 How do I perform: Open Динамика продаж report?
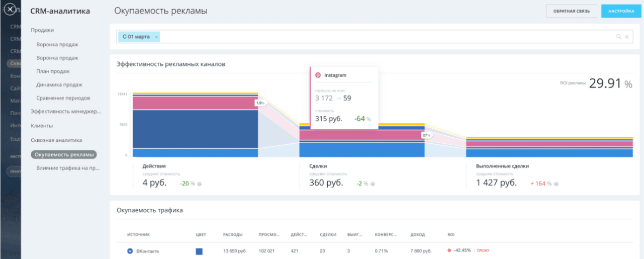[59, 84]
